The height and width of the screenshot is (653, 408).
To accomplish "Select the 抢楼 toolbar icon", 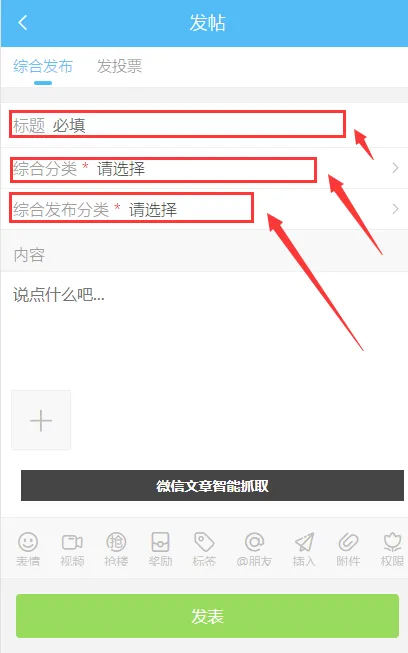I will point(116,549).
